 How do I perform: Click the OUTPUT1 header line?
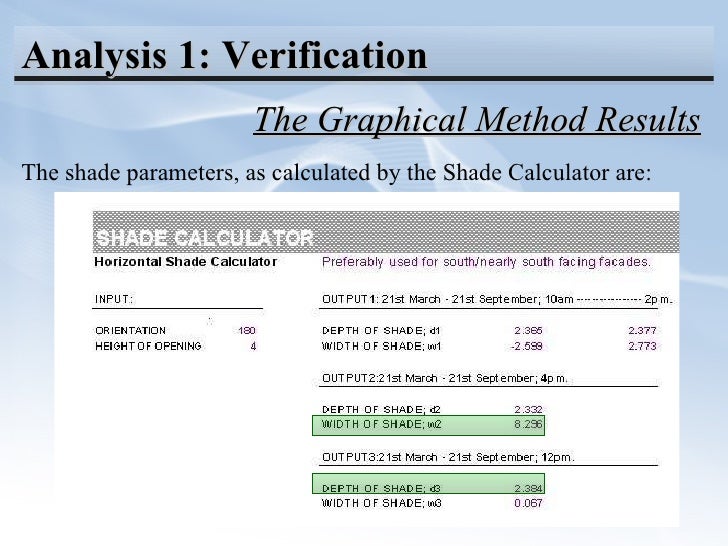pos(497,299)
